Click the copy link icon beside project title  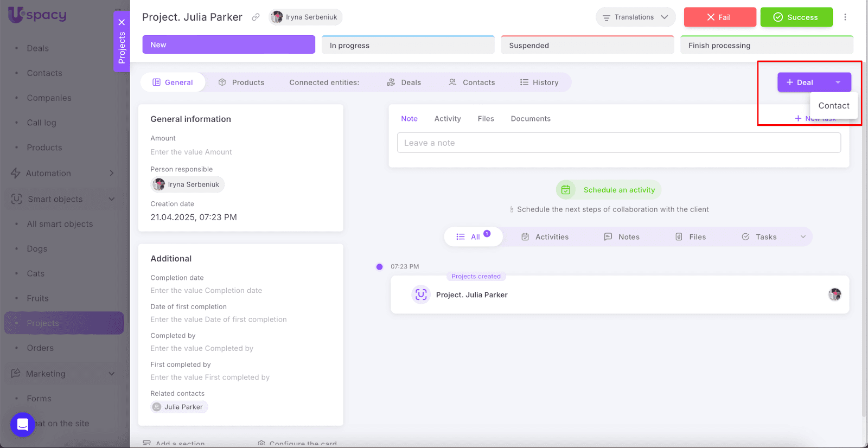click(256, 17)
